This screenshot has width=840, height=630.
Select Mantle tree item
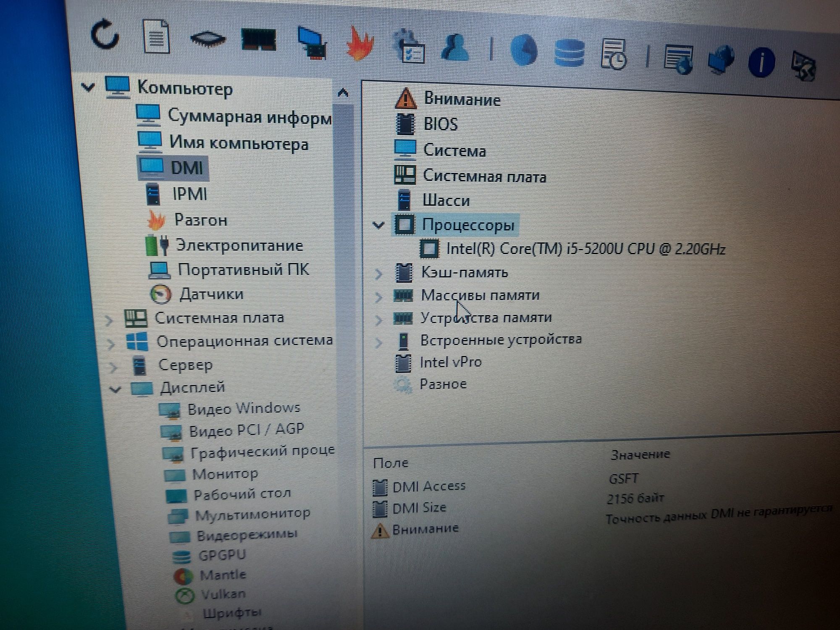[210, 575]
